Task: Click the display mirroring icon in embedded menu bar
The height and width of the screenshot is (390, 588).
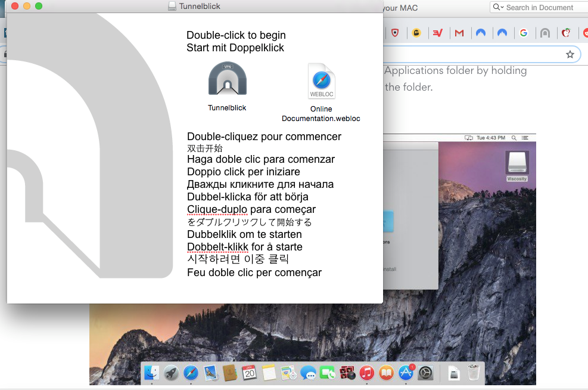Action: coord(469,138)
